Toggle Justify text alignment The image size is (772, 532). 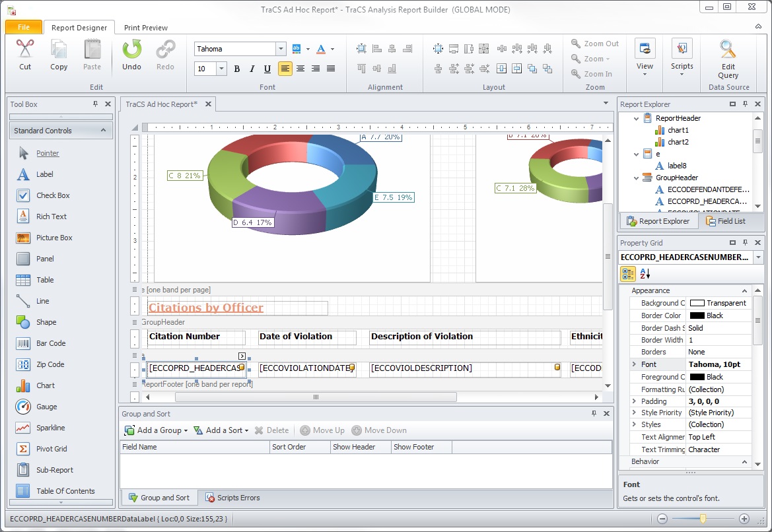[331, 69]
